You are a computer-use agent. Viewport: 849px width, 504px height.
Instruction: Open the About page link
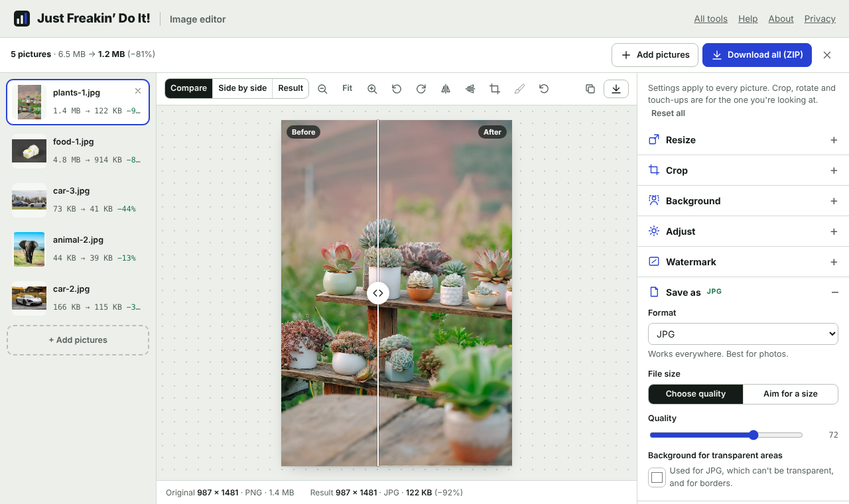781,19
